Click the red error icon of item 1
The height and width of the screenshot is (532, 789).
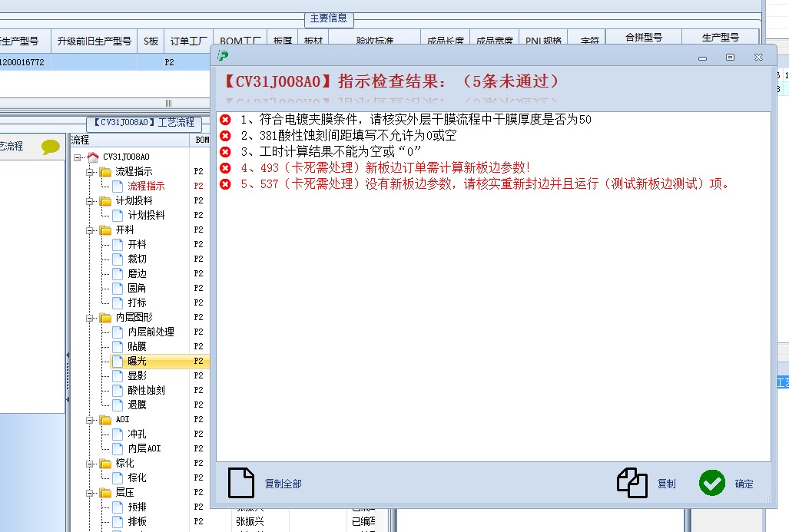(225, 120)
